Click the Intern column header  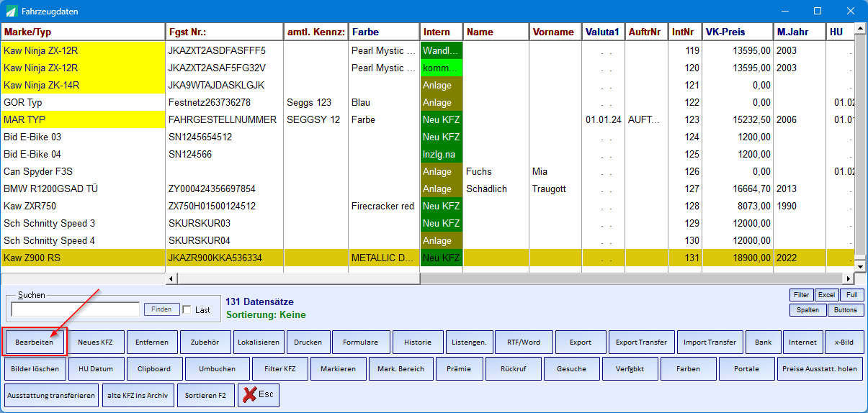(442, 32)
